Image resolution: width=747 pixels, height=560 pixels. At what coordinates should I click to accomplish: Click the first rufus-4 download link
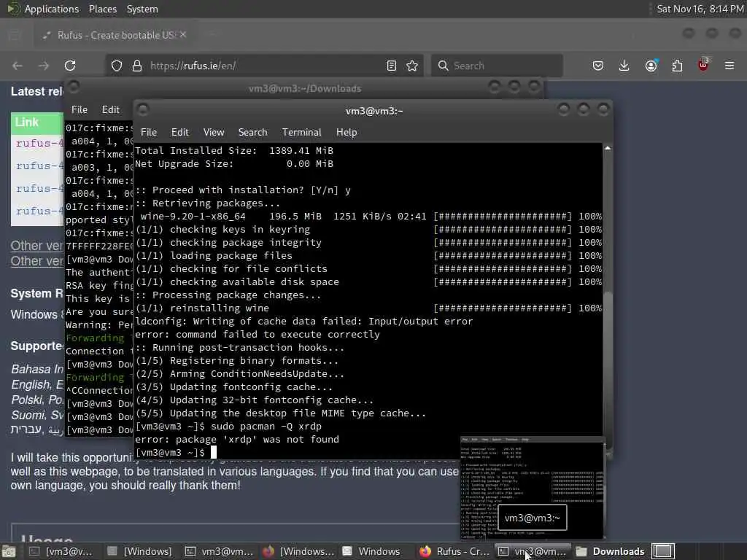click(39, 143)
